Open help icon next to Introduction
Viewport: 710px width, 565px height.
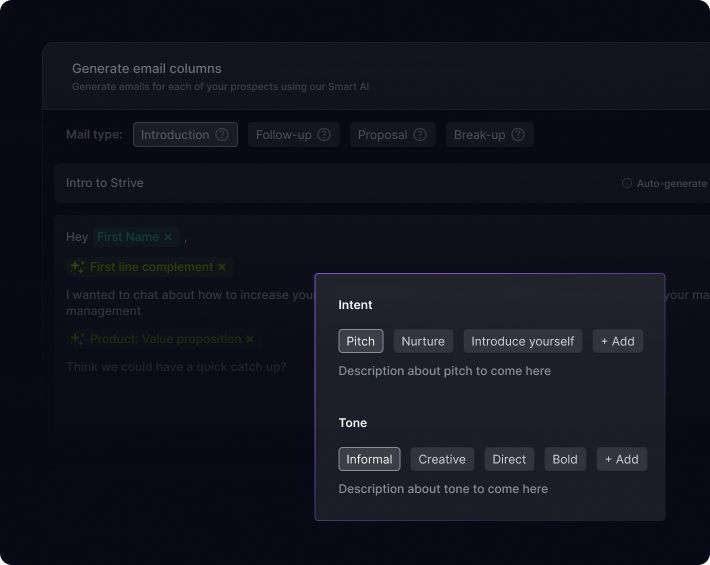coord(222,134)
